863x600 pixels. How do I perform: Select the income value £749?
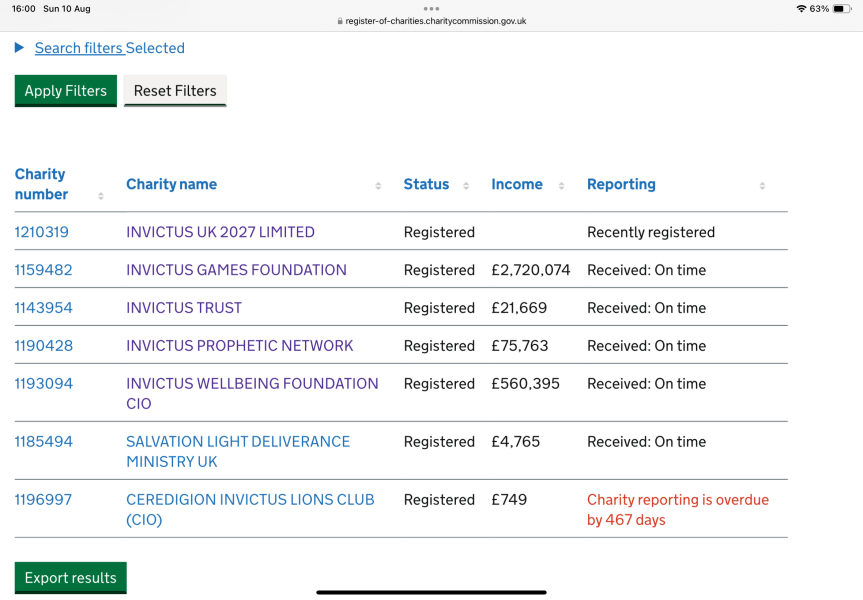pos(509,500)
